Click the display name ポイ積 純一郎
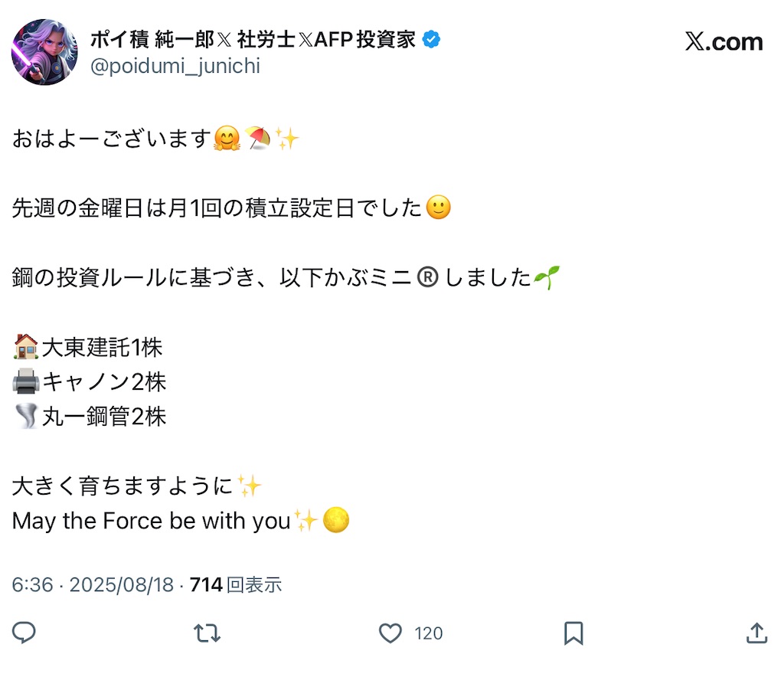The height and width of the screenshot is (677, 784). [x=153, y=40]
